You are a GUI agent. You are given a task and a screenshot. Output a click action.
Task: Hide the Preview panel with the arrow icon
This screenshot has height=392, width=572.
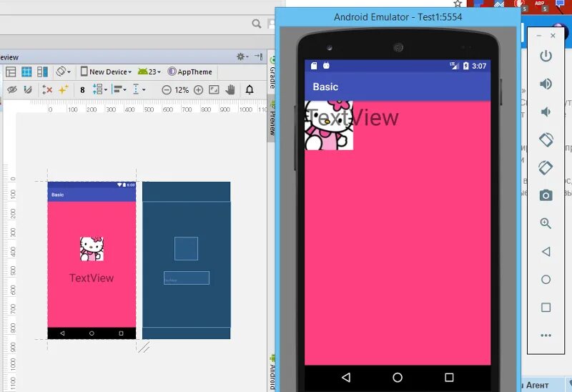pos(259,57)
